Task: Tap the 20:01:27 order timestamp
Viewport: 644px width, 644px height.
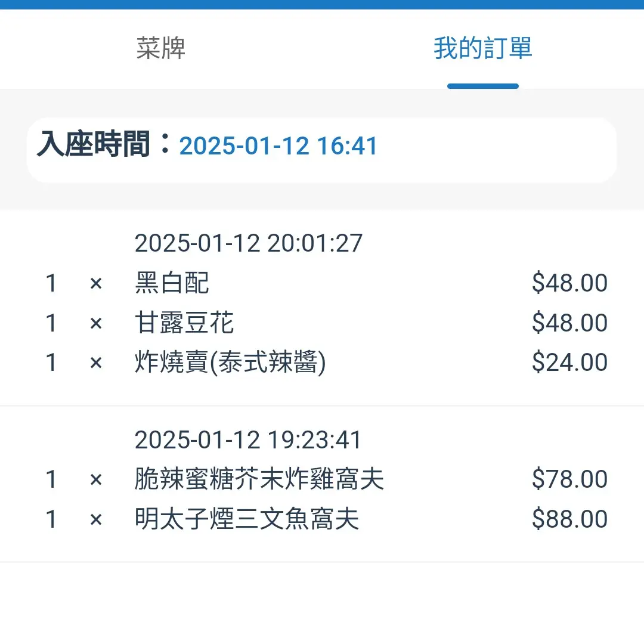Action: pos(249,243)
